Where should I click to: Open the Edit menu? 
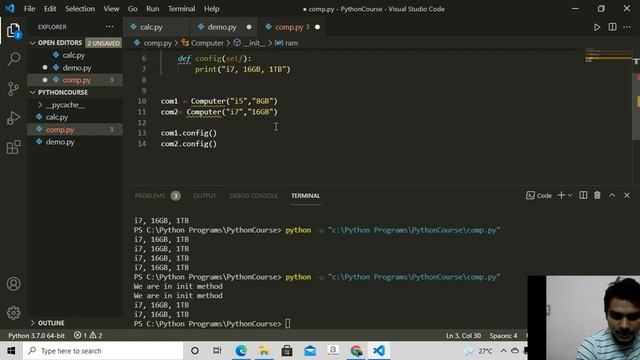coord(50,9)
